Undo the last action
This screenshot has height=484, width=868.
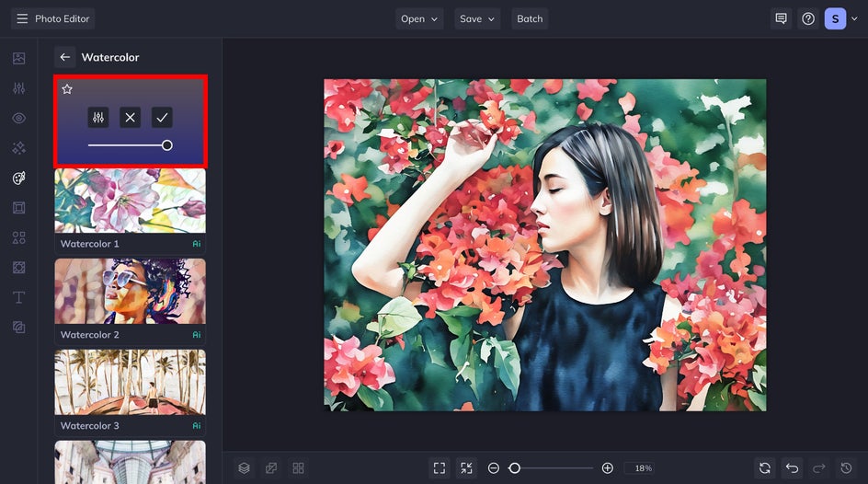[792, 468]
